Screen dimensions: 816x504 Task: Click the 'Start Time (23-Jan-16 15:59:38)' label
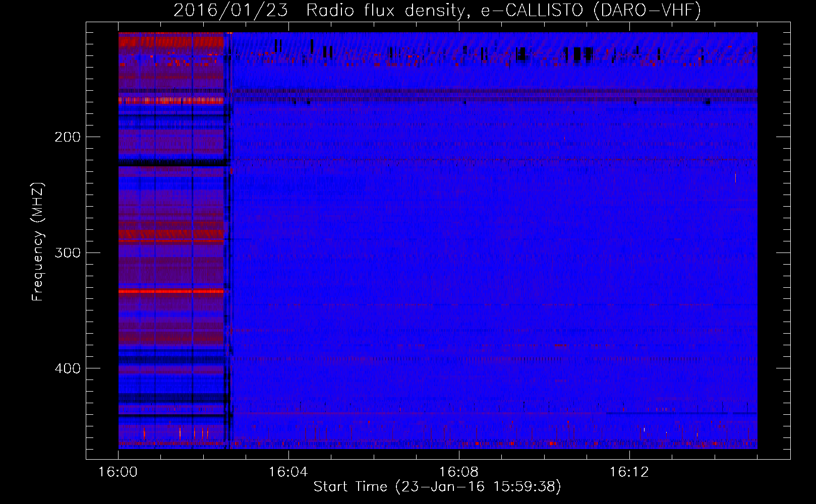(437, 487)
